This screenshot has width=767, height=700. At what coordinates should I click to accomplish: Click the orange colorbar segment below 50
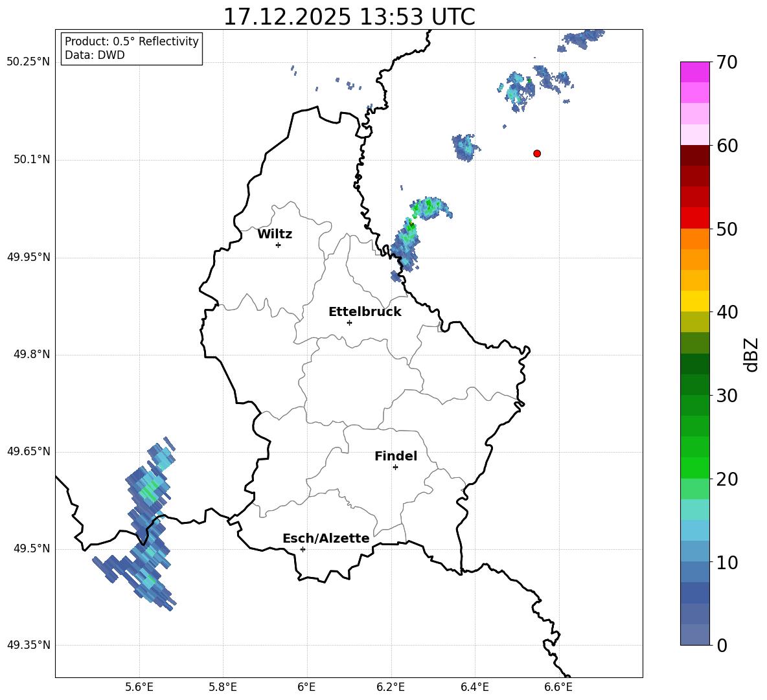point(695,239)
